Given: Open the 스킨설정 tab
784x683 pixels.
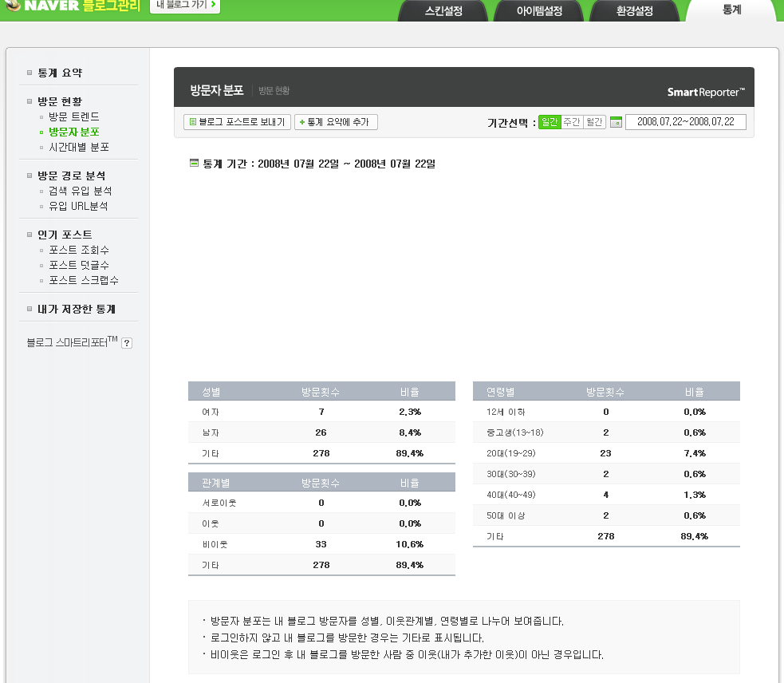Looking at the screenshot, I should pos(443,10).
